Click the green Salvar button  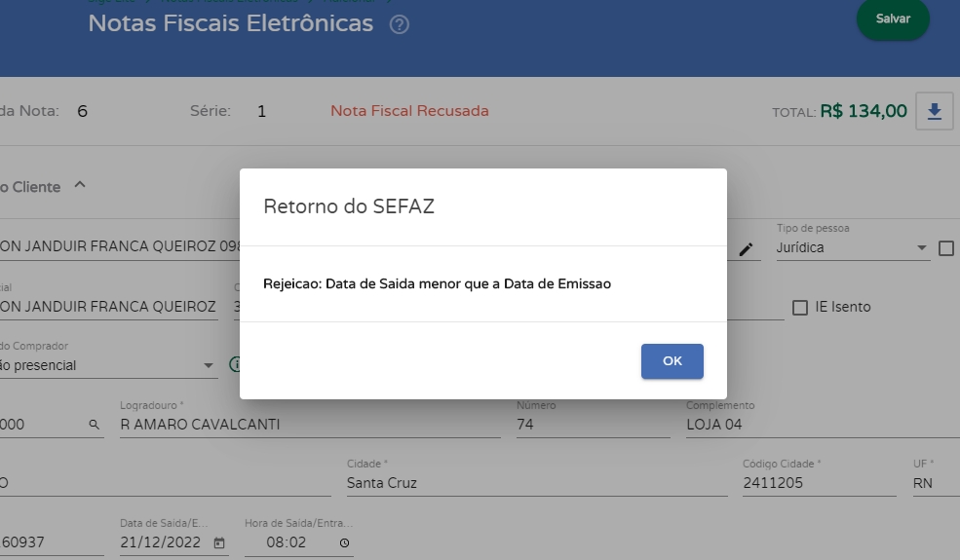[x=893, y=19]
